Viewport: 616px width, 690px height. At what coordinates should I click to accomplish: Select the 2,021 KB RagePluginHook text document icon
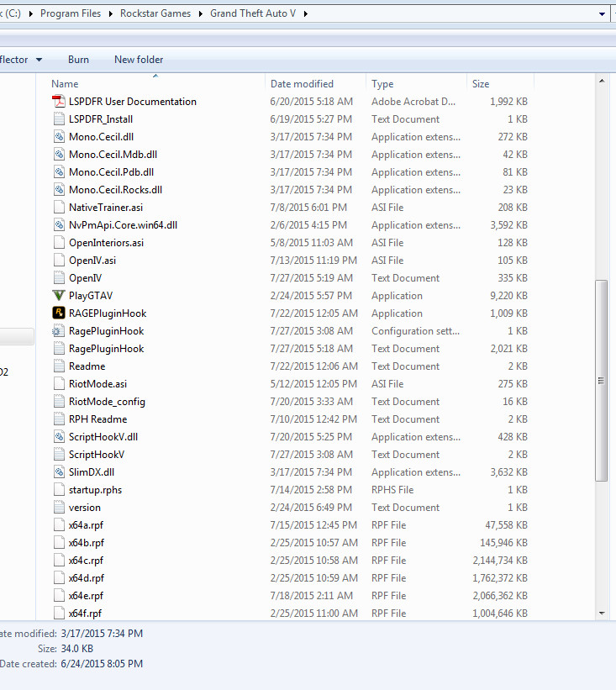(59, 349)
